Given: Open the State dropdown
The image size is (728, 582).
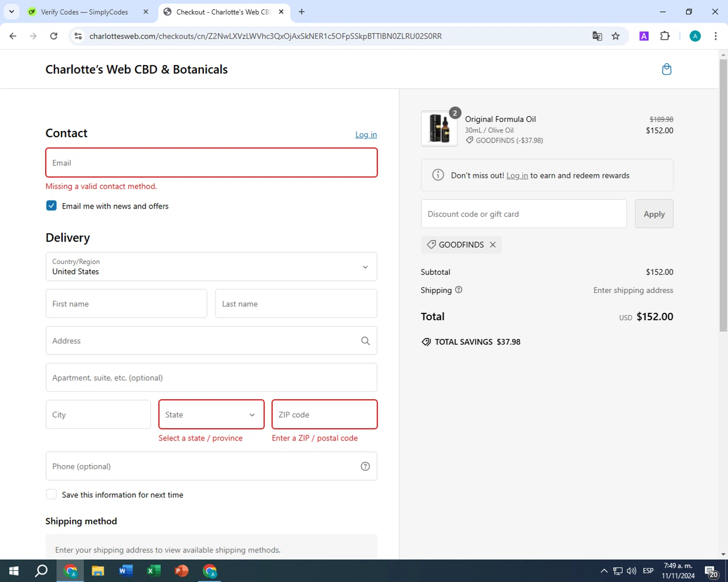Looking at the screenshot, I should [211, 415].
